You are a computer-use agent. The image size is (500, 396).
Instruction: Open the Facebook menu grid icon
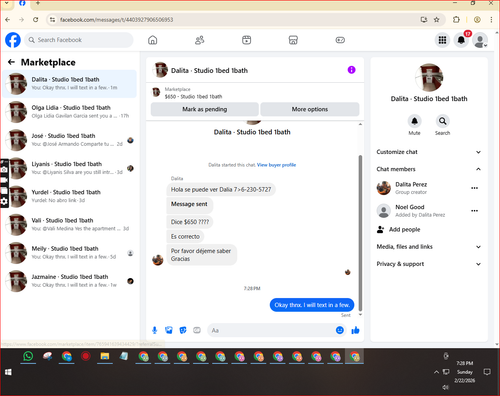pos(442,40)
